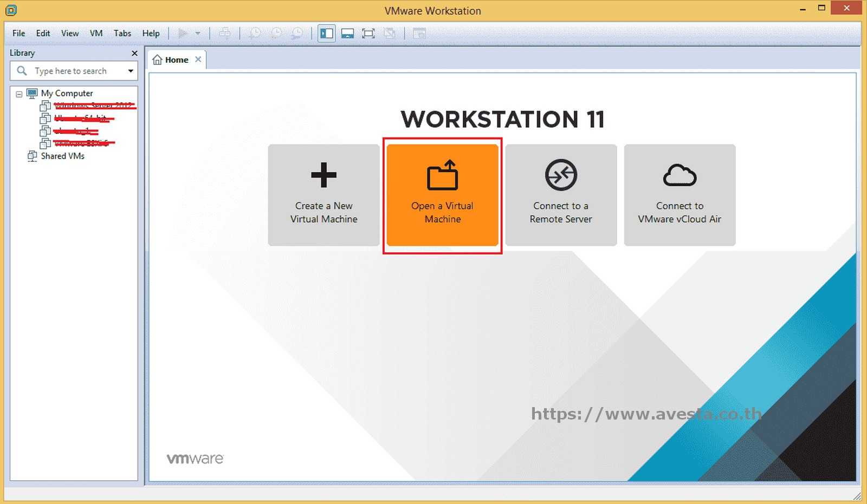Select the send Ctrl+Alt+Del icon
This screenshot has height=504, width=867.
225,33
